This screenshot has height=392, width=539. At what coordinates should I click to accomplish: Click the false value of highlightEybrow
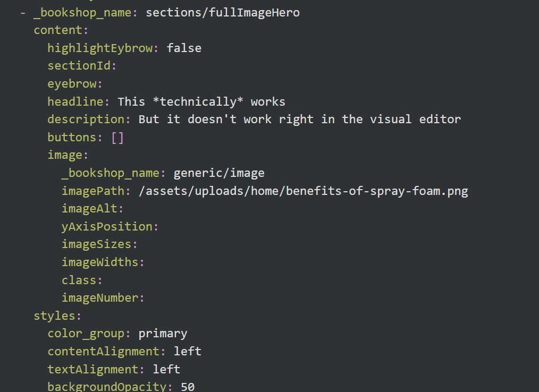184,48
